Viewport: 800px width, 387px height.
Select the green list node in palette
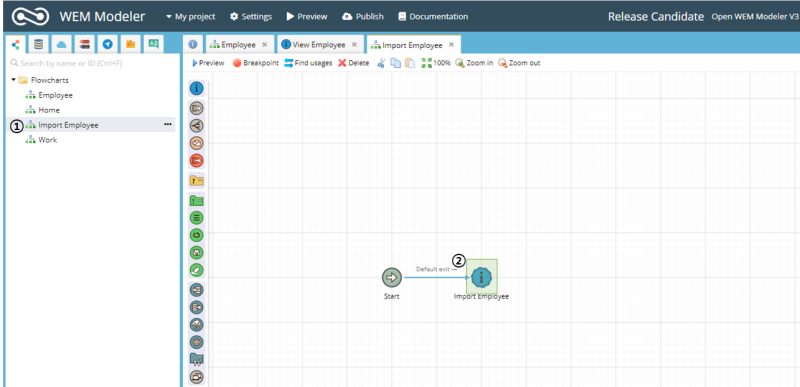(196, 218)
